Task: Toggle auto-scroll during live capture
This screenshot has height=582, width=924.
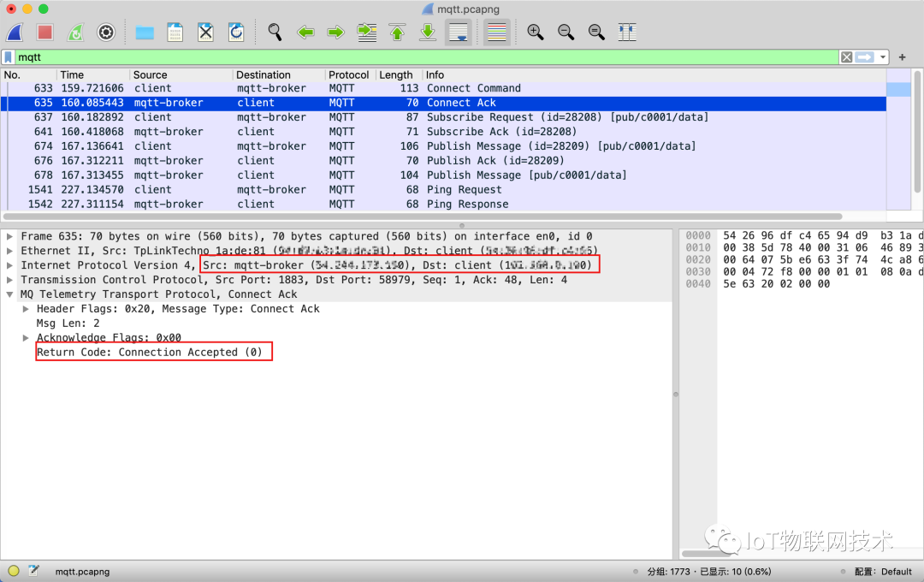Action: click(x=459, y=33)
